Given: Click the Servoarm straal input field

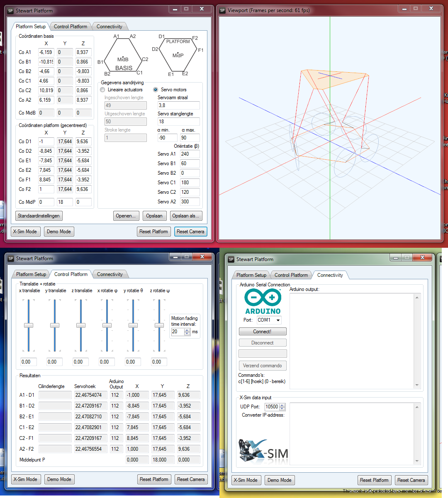Looking at the screenshot, I should pos(178,105).
